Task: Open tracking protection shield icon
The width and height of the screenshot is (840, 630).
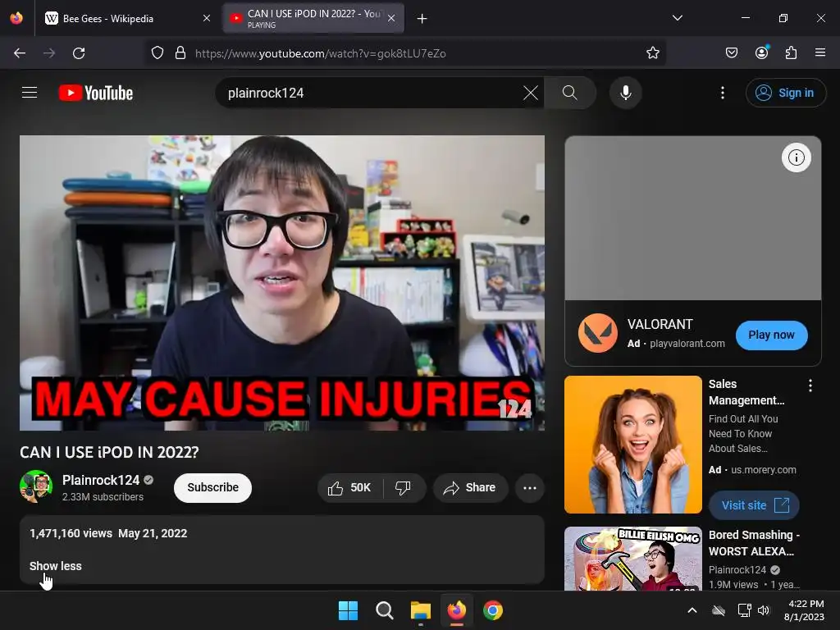Action: click(x=157, y=53)
